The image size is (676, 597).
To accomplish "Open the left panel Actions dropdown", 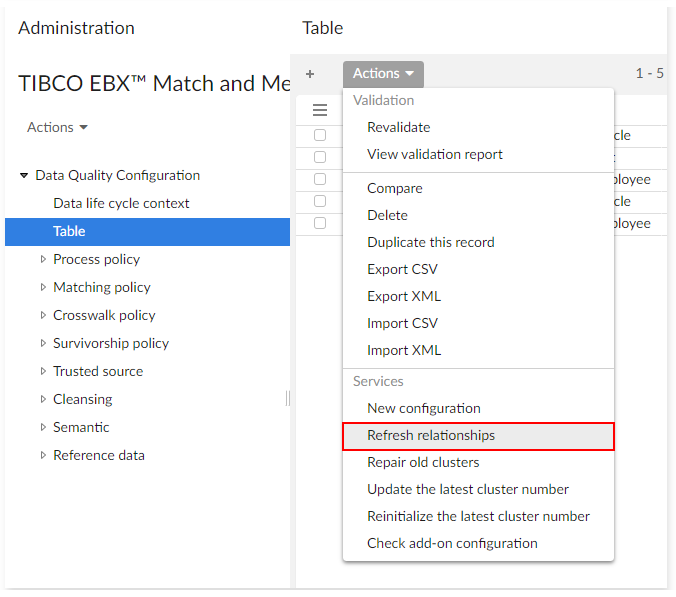I will click(57, 127).
